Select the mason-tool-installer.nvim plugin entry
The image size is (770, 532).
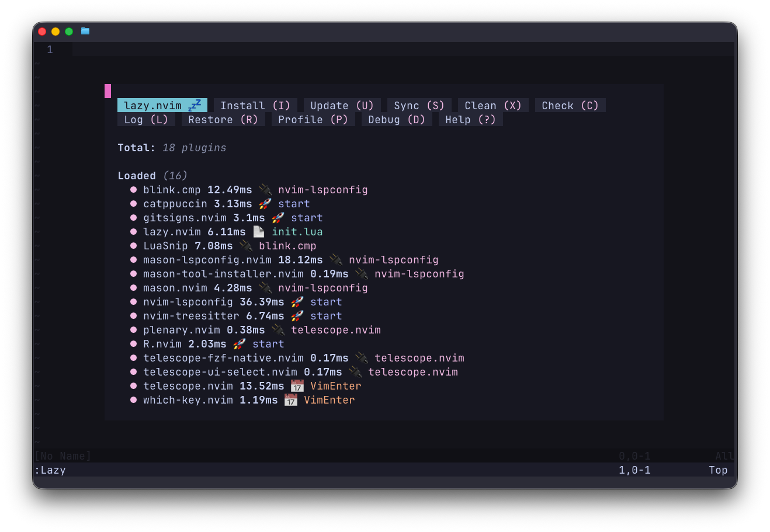click(x=223, y=274)
